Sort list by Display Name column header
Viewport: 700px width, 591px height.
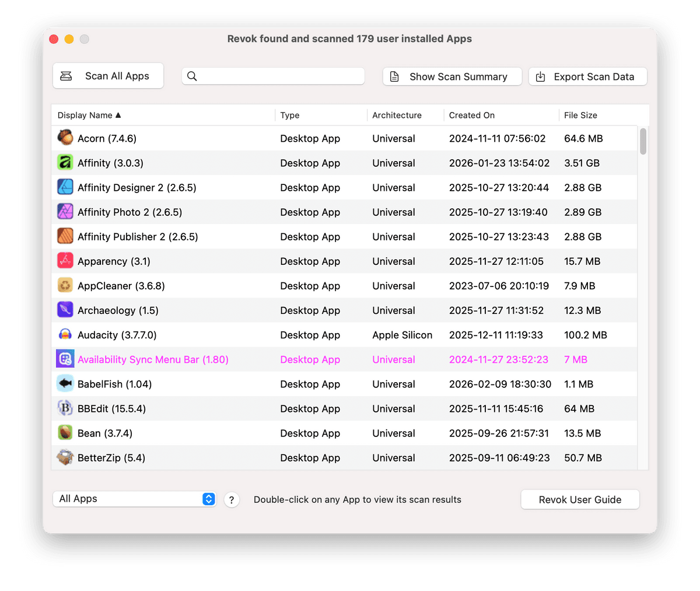[x=89, y=116]
